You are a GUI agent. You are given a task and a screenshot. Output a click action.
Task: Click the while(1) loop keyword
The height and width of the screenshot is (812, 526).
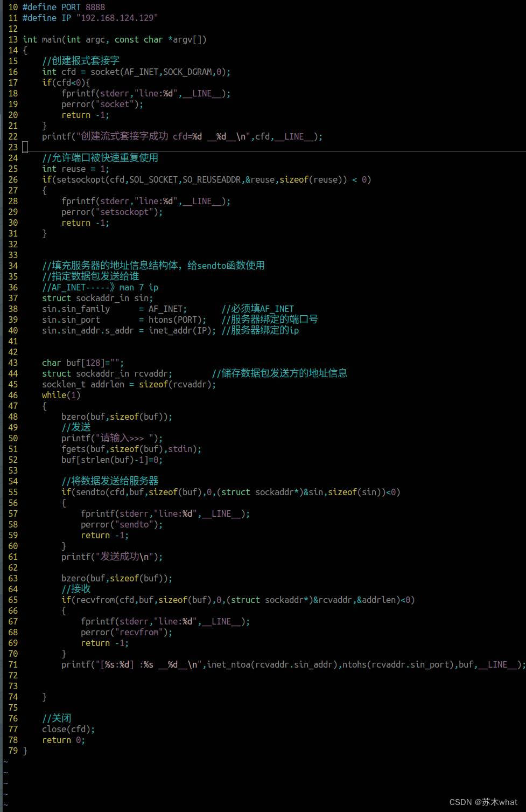pyautogui.click(x=61, y=395)
